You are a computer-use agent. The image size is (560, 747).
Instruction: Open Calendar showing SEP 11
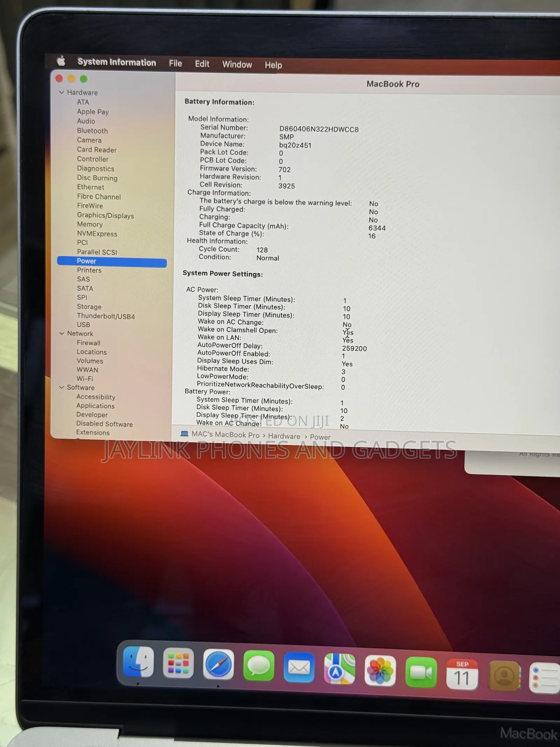[x=462, y=674]
